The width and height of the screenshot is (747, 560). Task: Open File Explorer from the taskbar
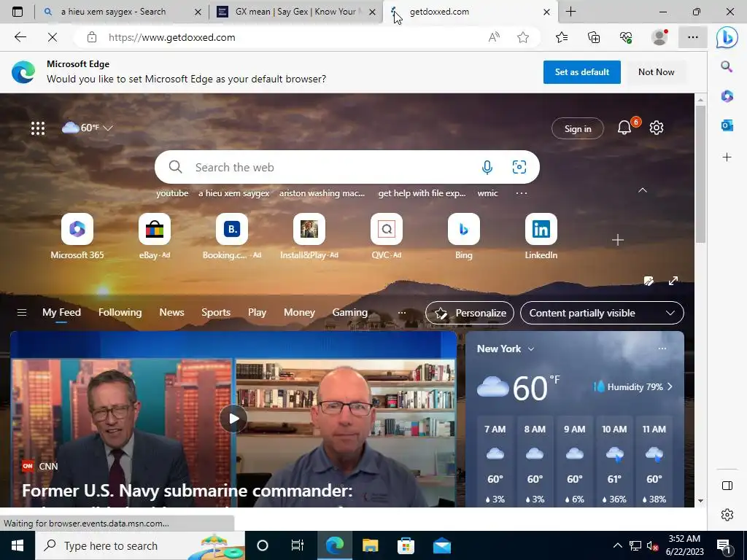(x=370, y=545)
